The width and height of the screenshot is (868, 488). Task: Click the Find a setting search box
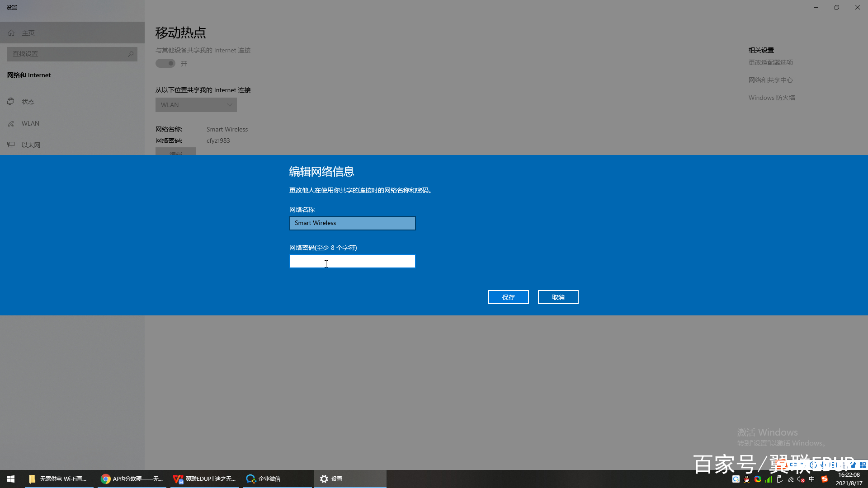click(x=72, y=54)
